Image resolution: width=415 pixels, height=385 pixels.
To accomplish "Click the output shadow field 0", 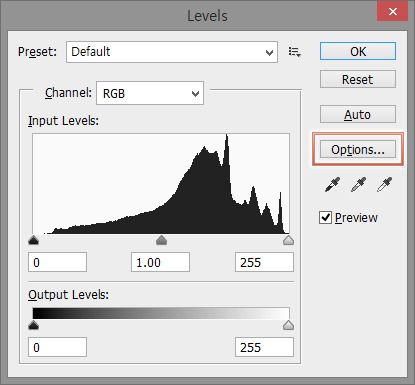I will tap(57, 347).
